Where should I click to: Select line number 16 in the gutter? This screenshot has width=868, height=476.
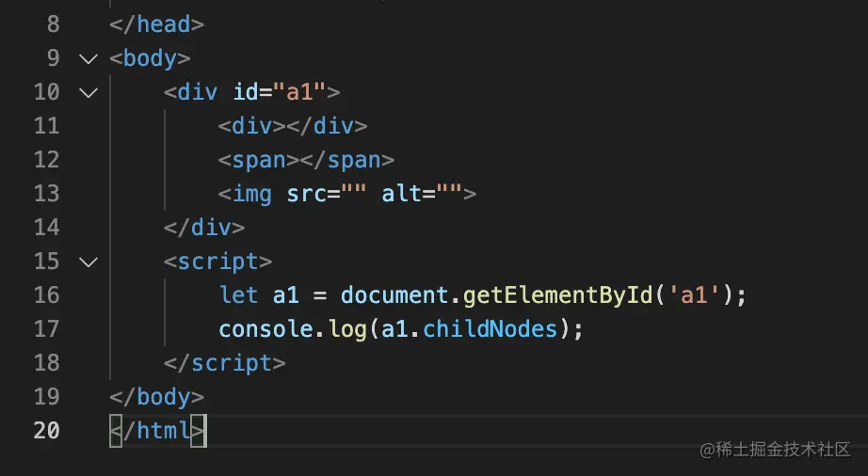point(46,295)
